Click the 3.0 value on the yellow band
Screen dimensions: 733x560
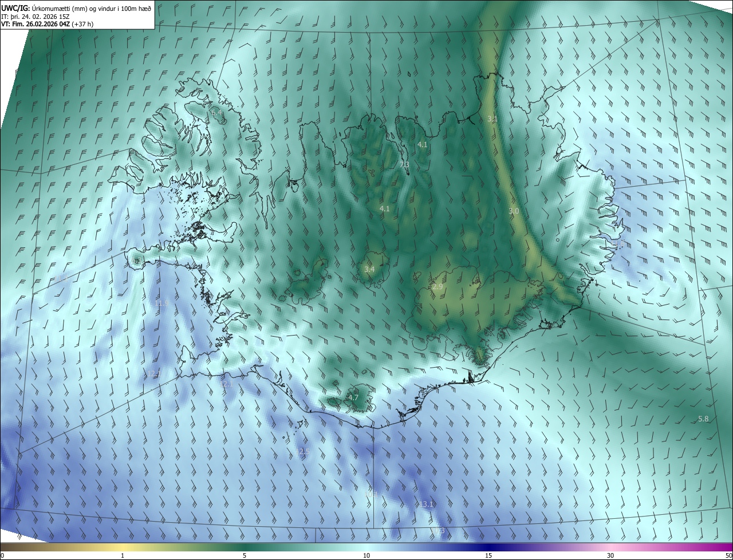[x=514, y=211]
